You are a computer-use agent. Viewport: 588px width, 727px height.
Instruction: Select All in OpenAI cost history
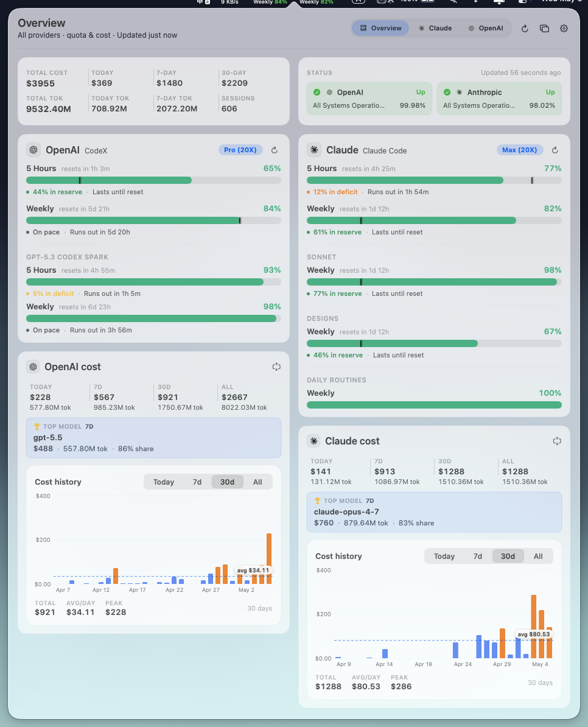coord(257,482)
